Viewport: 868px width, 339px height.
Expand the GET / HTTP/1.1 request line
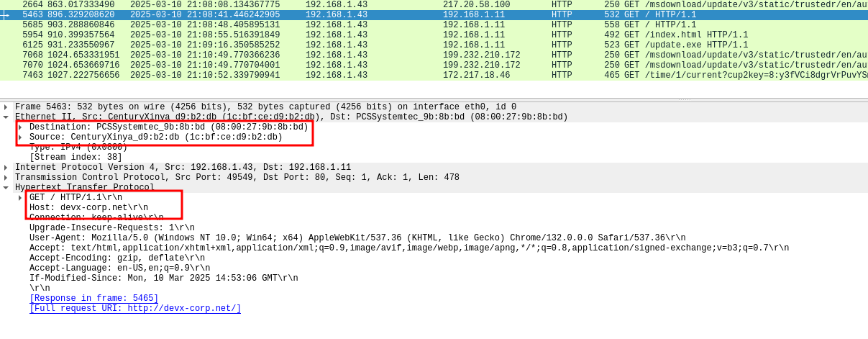20,198
